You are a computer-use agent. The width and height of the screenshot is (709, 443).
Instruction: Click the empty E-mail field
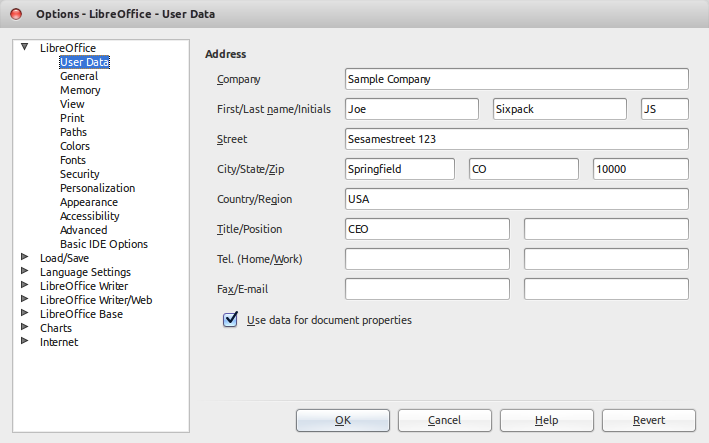(606, 289)
